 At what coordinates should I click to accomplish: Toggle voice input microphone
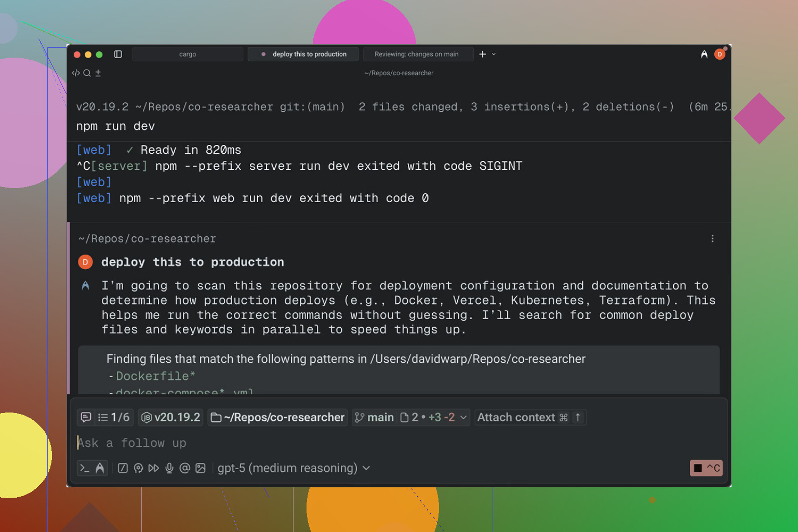coord(169,468)
